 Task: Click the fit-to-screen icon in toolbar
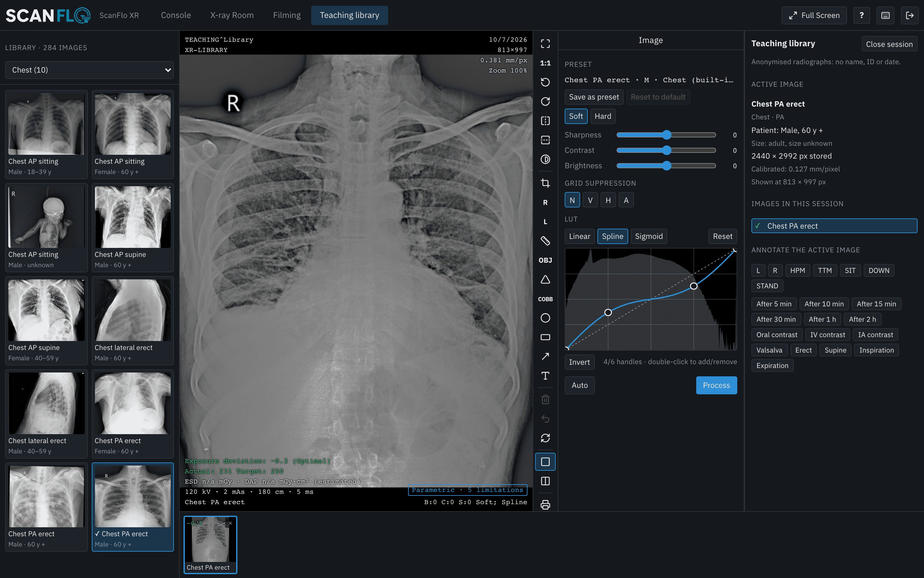click(x=545, y=44)
